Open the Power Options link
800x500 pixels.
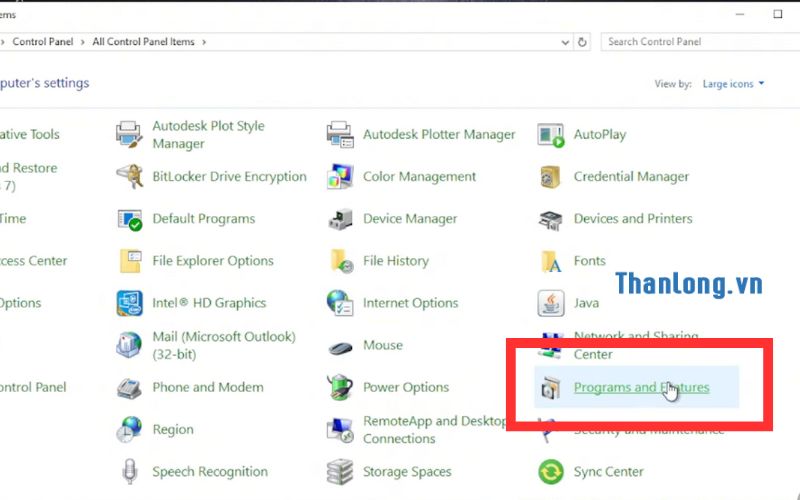click(x=406, y=387)
